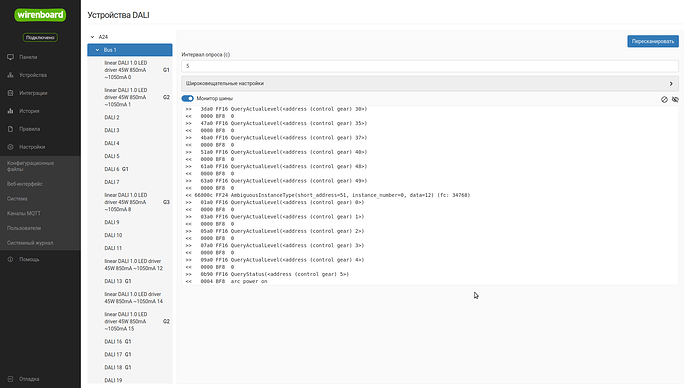Screen dimensions: 690x388
Task: Open Панели dashboard icon in sidebar
Action: [x=11, y=57]
